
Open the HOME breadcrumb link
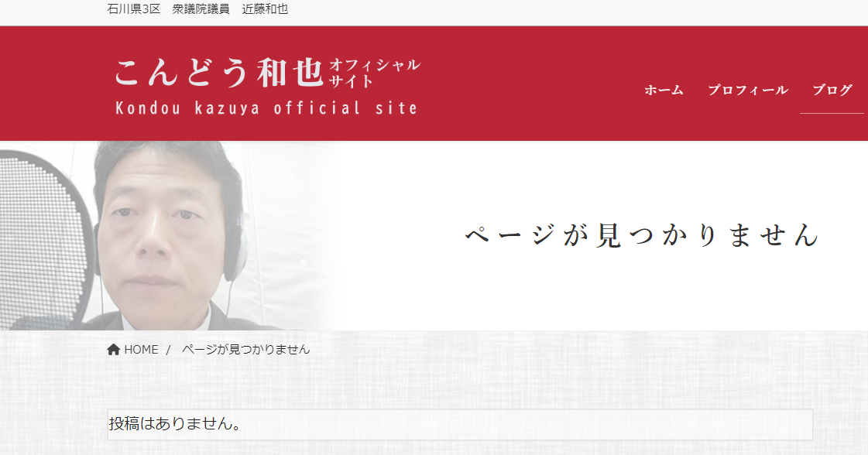(x=141, y=349)
